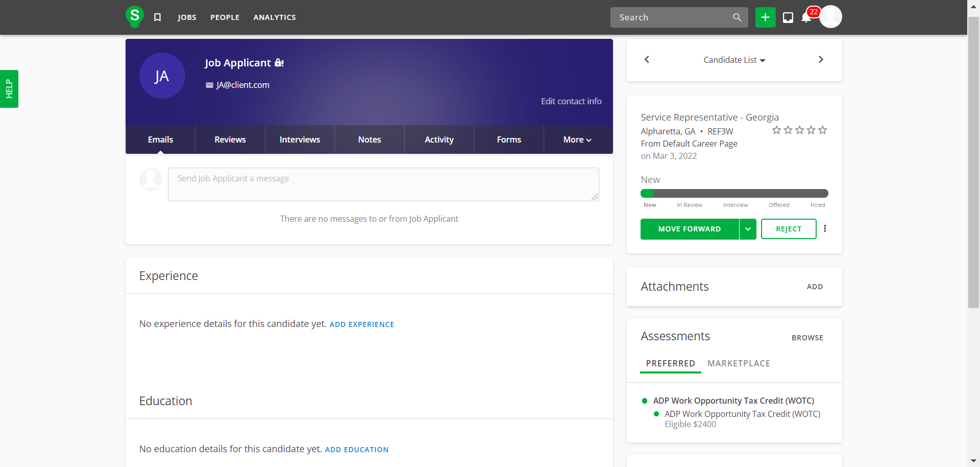The image size is (980, 467).
Task: Go to previous candidate with left arrow
Action: (x=647, y=60)
